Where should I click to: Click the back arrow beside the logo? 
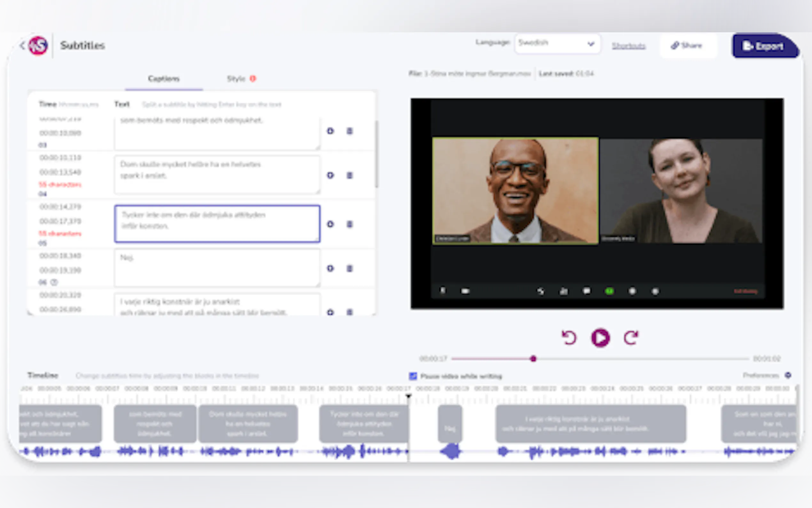click(x=22, y=45)
